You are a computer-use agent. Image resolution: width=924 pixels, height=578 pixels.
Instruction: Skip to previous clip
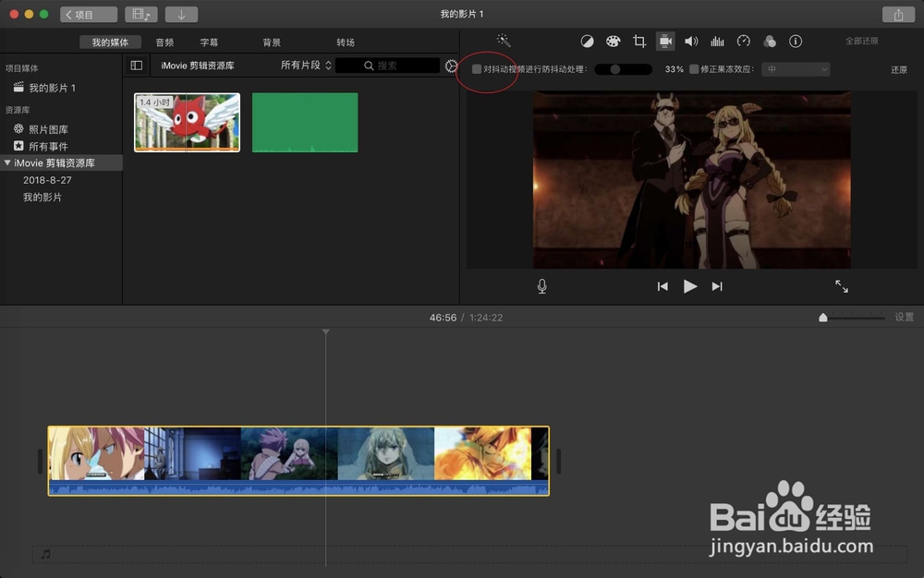(x=663, y=286)
